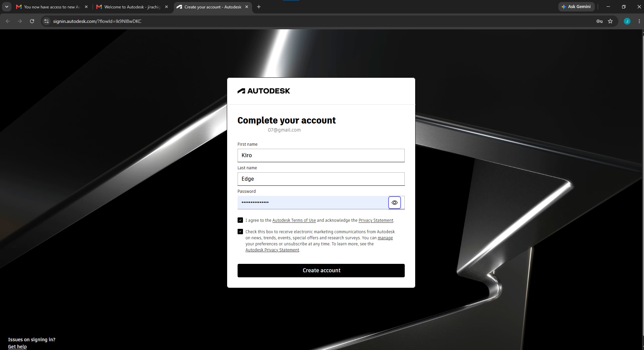
Task: Reload the current page
Action: point(32,21)
